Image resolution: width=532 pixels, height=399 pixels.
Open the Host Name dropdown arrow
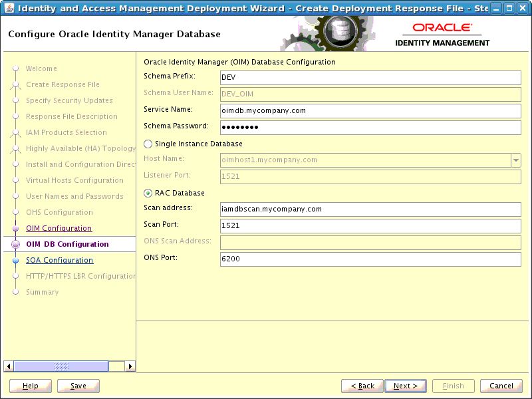tap(516, 160)
